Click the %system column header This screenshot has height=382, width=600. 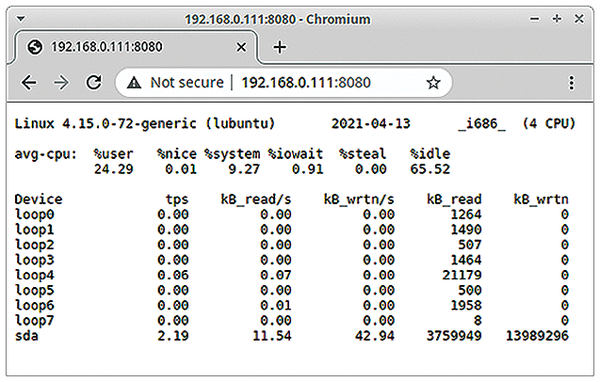tap(232, 155)
